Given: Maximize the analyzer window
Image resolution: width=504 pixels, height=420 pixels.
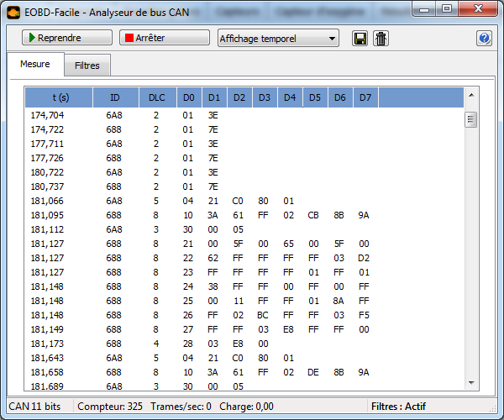Looking at the screenshot, I should pos(447,8).
